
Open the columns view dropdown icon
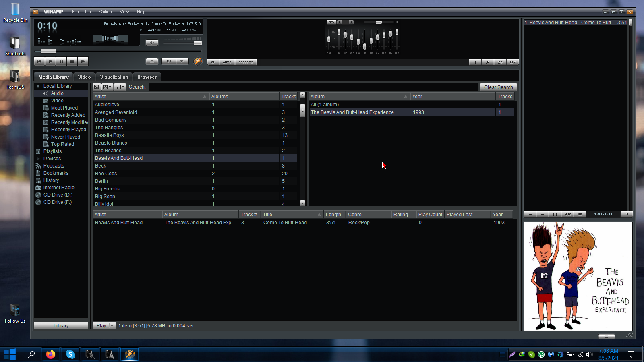120,87
